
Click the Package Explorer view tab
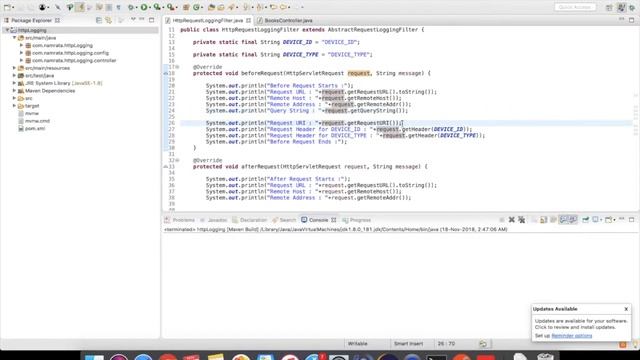tap(31, 20)
